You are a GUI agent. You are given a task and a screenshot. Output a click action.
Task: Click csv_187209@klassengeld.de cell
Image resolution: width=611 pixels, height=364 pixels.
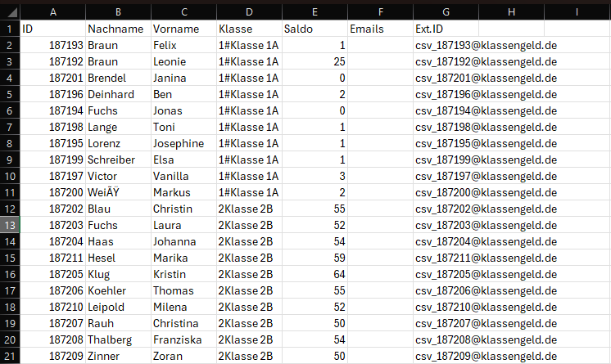point(486,356)
